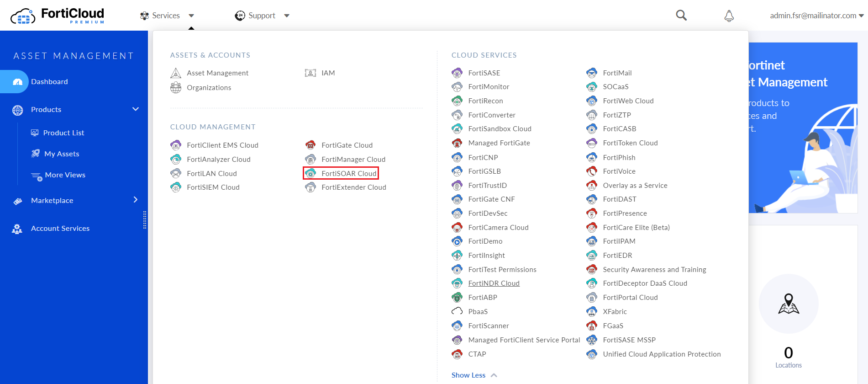Click the Locations map pin icon

coord(789,304)
